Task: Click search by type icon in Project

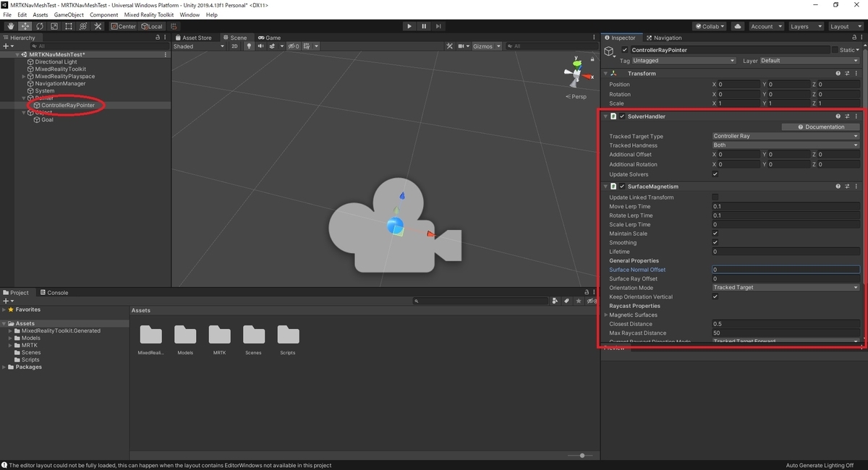Action: [556, 301]
